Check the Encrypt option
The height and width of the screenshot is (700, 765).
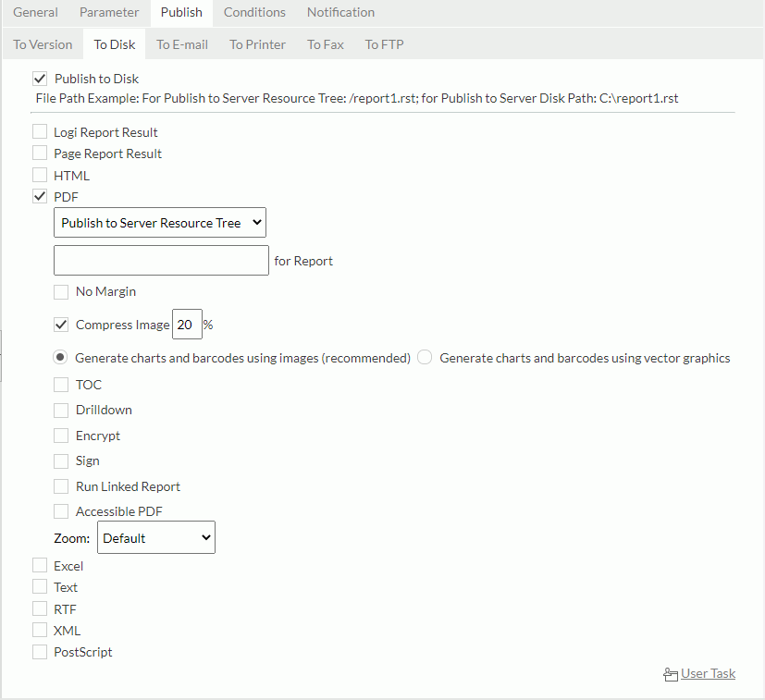(60, 435)
